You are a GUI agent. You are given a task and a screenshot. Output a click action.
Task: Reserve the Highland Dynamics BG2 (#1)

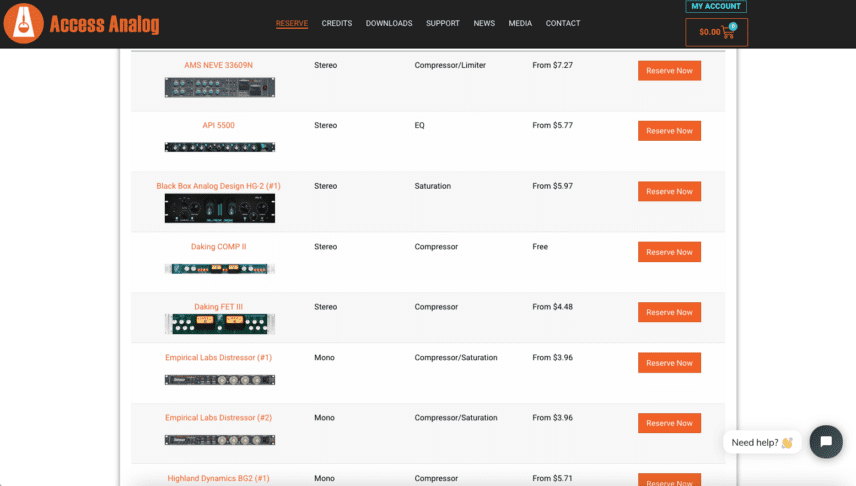(x=669, y=480)
